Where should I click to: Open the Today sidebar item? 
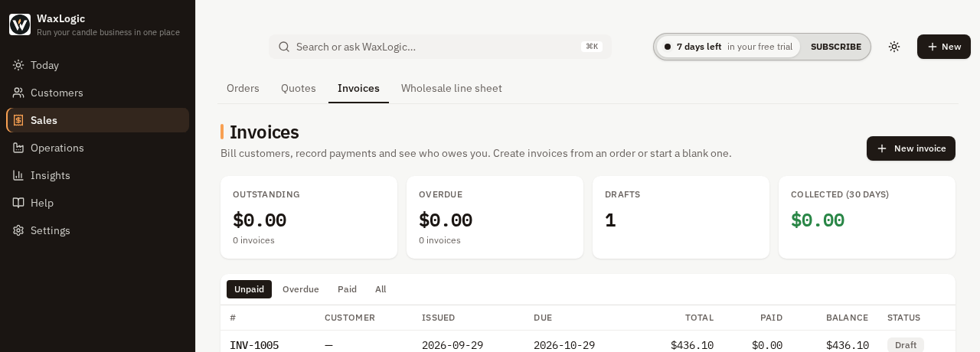(98, 65)
